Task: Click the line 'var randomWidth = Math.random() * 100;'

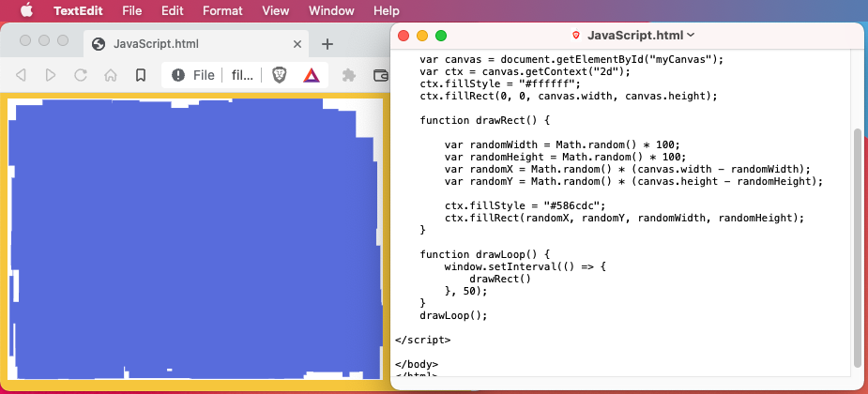Action: tap(562, 144)
